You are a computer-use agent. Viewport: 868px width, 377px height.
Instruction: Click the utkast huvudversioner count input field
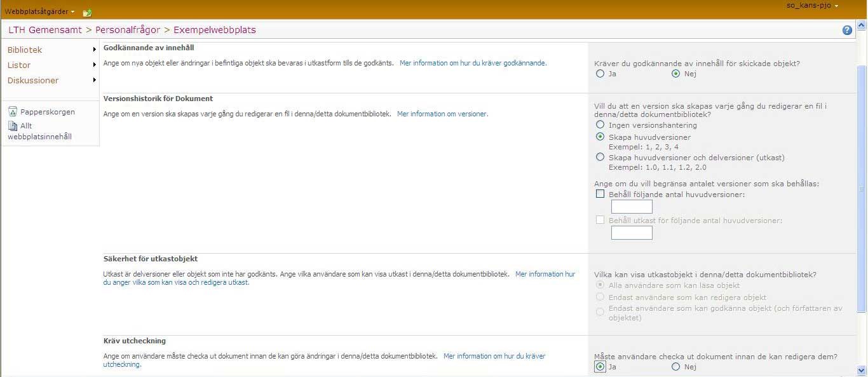point(632,233)
